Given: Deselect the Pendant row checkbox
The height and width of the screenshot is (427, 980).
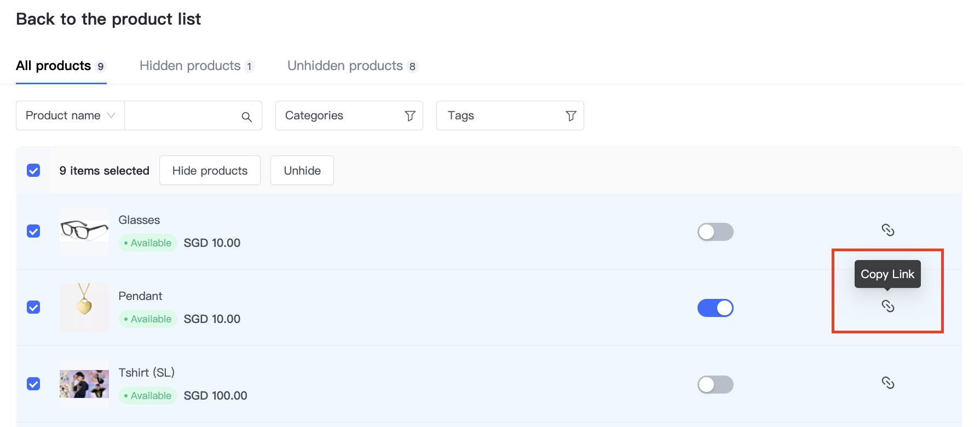Looking at the screenshot, I should [x=33, y=307].
